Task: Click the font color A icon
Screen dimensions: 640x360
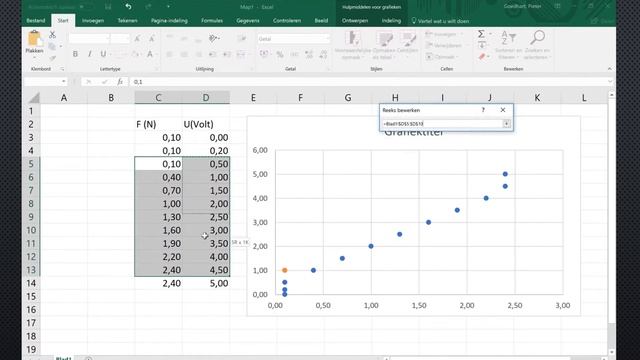Action: pos(150,54)
